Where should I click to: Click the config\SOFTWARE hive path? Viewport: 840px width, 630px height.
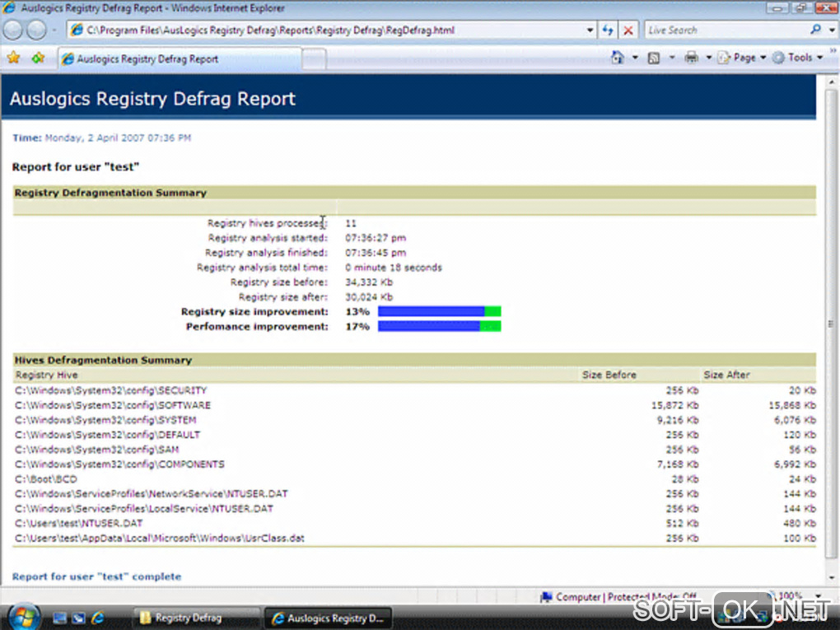point(113,405)
